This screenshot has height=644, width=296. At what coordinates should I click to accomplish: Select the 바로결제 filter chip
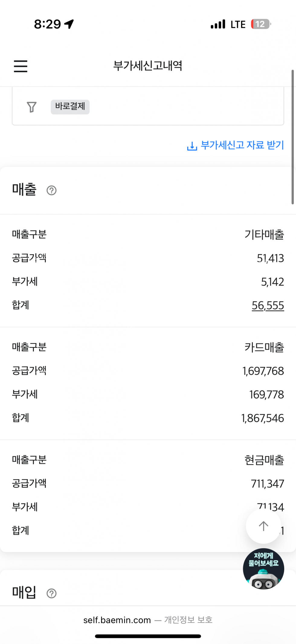70,107
